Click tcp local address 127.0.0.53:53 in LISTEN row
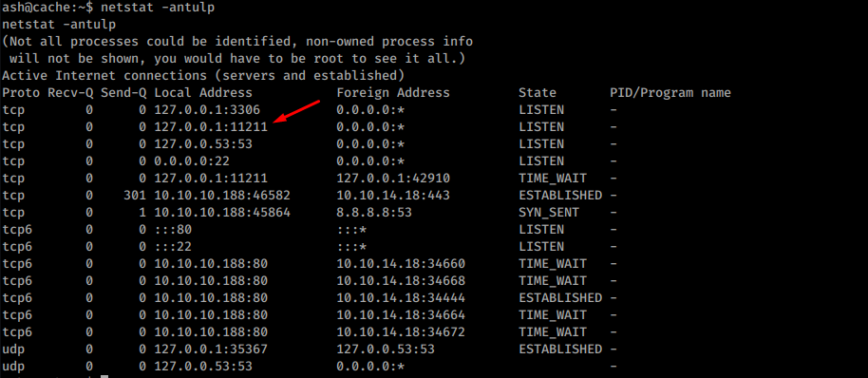This screenshot has width=868, height=378. [203, 144]
